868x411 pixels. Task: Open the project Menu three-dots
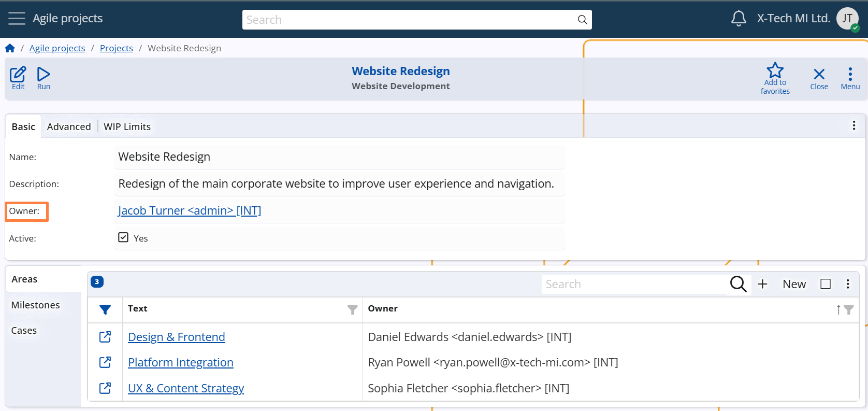(x=850, y=75)
